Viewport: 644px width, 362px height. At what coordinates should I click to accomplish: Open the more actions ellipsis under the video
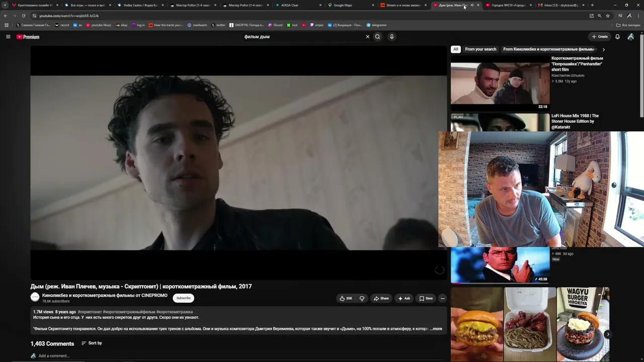click(442, 298)
